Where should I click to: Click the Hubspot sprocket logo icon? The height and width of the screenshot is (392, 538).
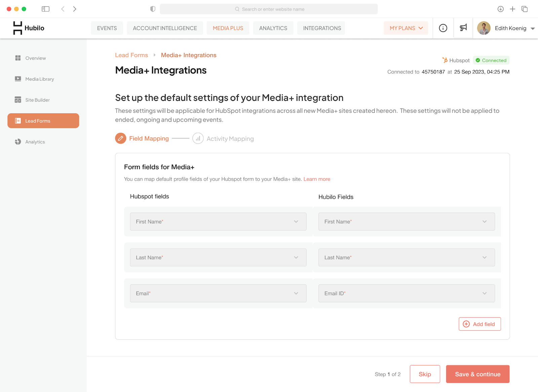point(445,60)
